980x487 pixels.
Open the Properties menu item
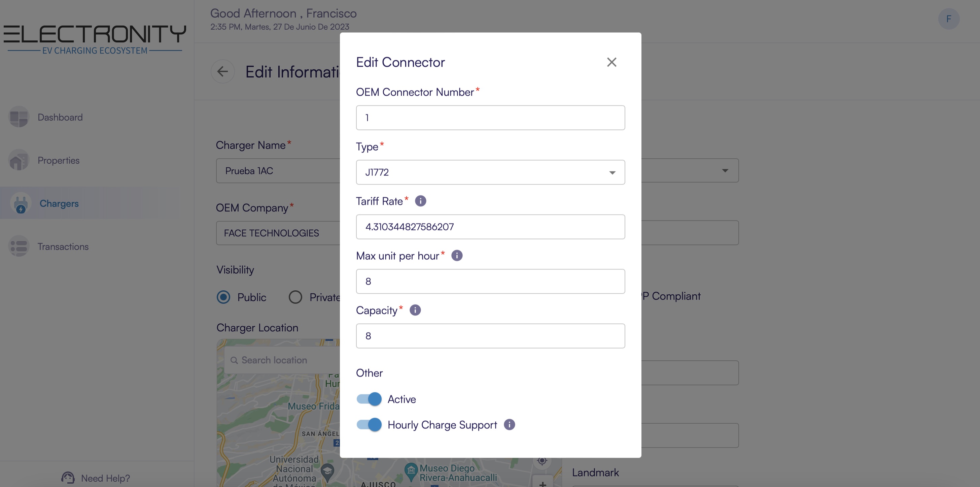58,160
